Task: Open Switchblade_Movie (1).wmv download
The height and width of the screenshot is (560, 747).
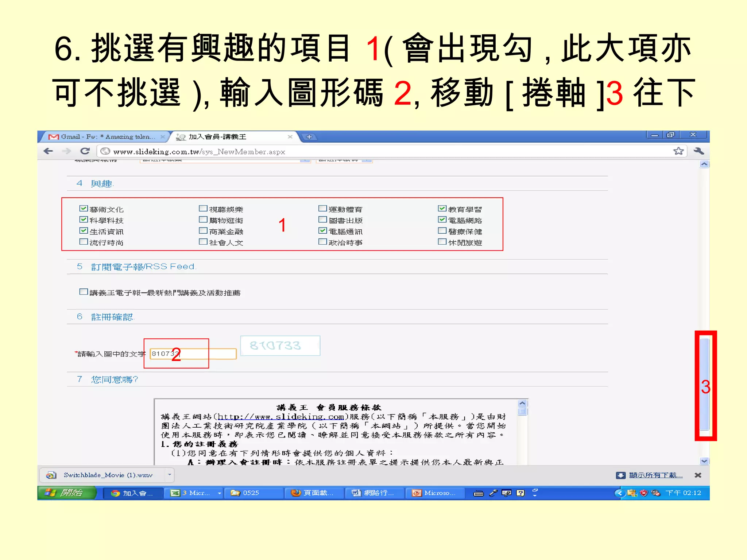Action: point(103,475)
